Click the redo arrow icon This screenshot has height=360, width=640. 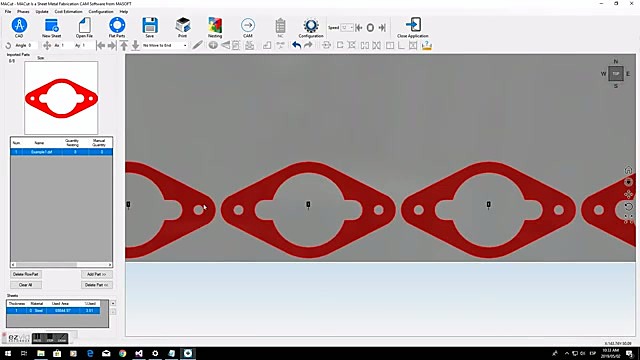[x=308, y=45]
